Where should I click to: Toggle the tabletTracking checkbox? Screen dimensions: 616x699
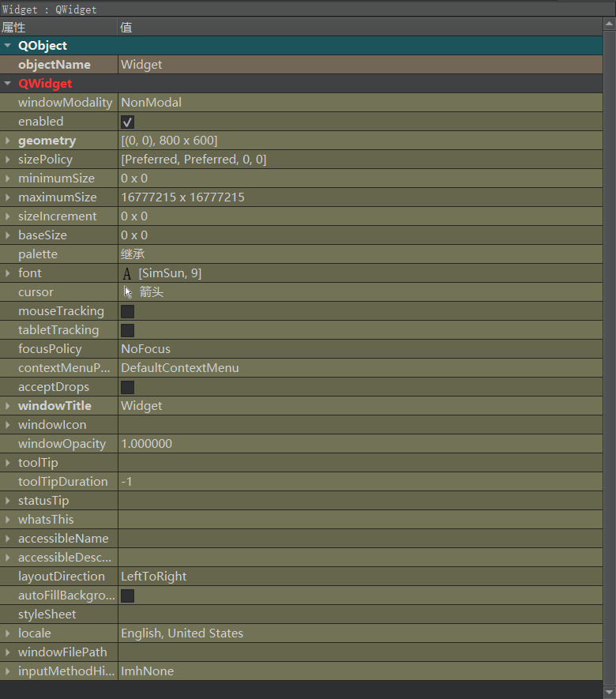127,330
